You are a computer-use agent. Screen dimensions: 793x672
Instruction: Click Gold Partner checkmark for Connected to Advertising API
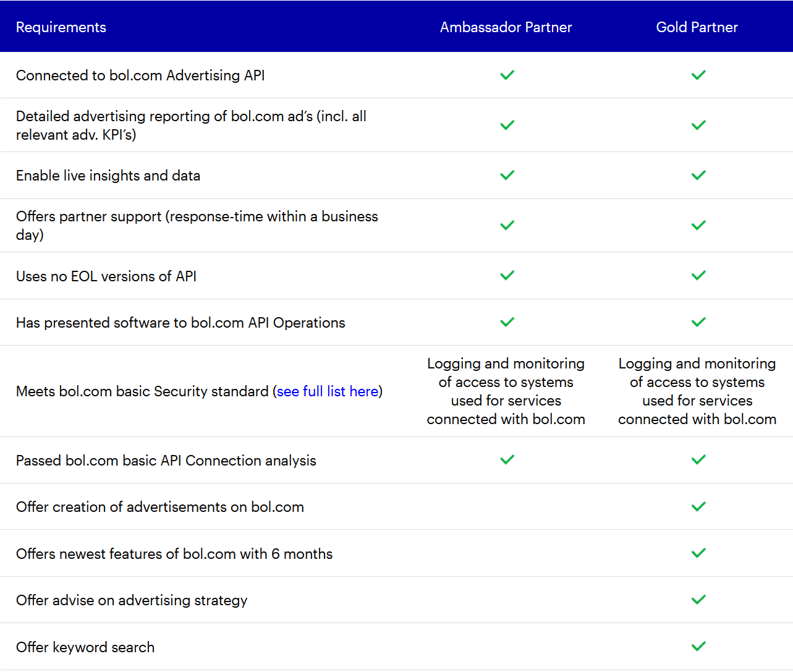698,75
